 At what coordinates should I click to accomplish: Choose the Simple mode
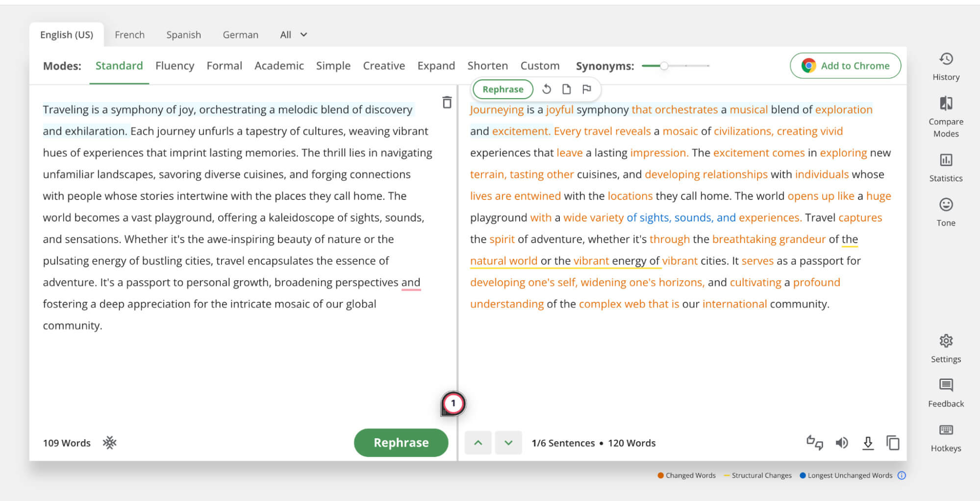[333, 66]
